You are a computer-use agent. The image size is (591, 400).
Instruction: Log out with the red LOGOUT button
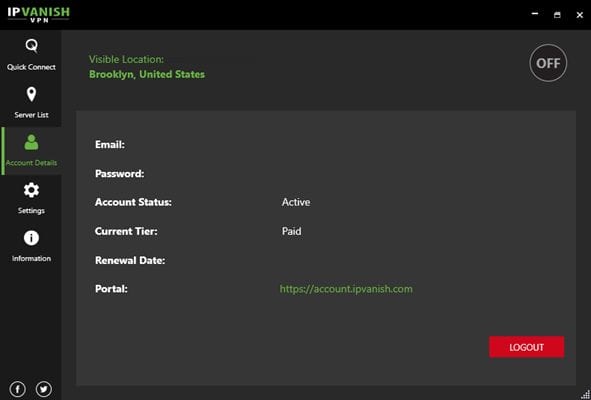[x=527, y=347]
